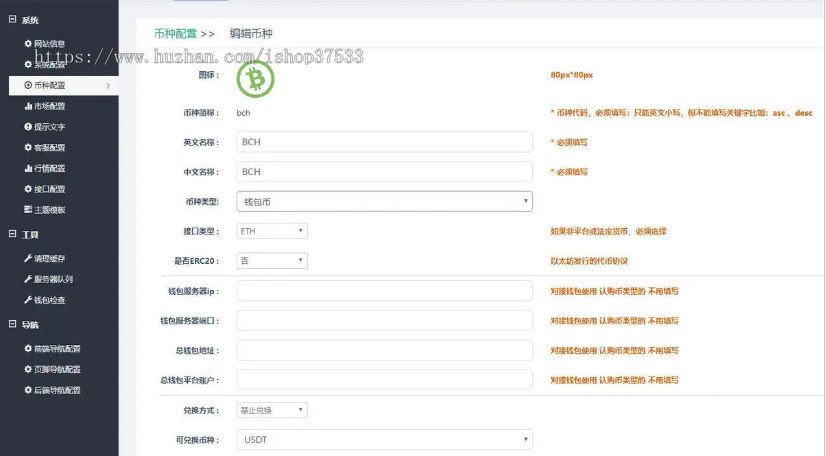This screenshot has height=456, width=826.
Task: Collapse the 导航 sidebar group
Action: 12,324
